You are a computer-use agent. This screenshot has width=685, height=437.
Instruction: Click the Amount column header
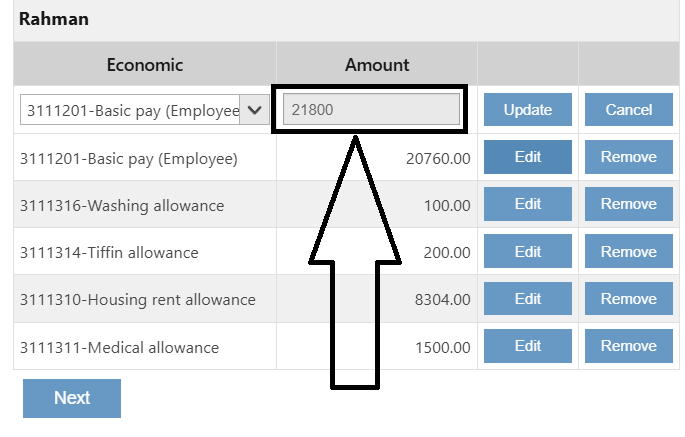(377, 65)
